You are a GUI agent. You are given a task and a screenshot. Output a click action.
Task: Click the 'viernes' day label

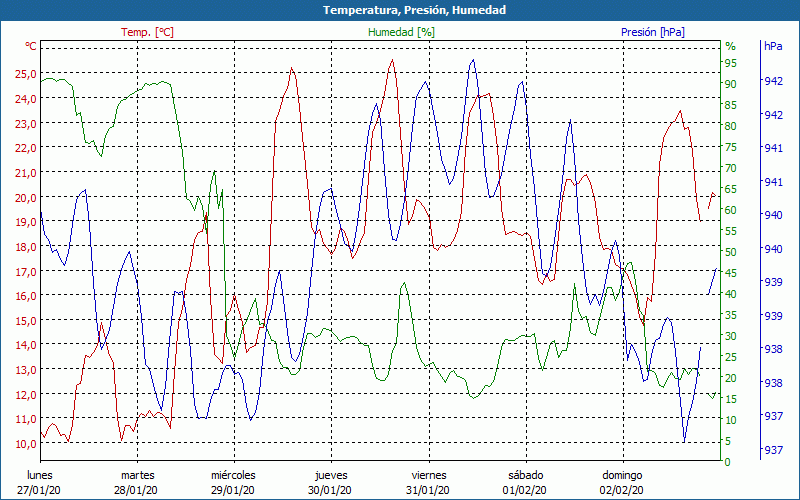coord(429,476)
